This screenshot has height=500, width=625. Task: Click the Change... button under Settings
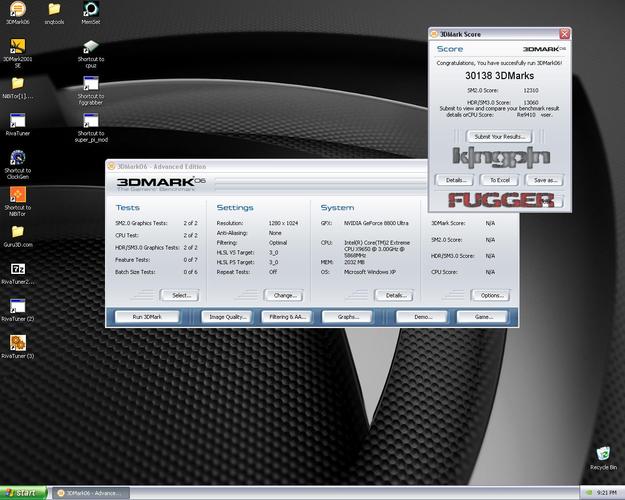(283, 295)
